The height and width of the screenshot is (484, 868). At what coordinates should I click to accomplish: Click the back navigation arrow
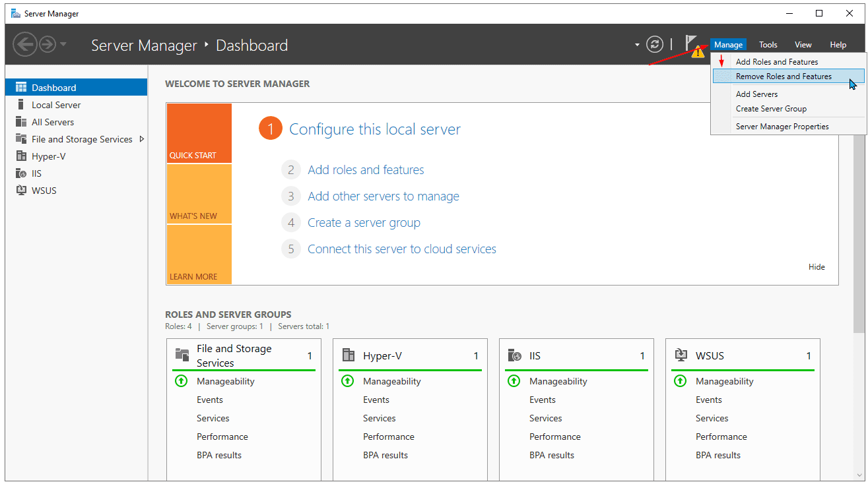pos(25,45)
